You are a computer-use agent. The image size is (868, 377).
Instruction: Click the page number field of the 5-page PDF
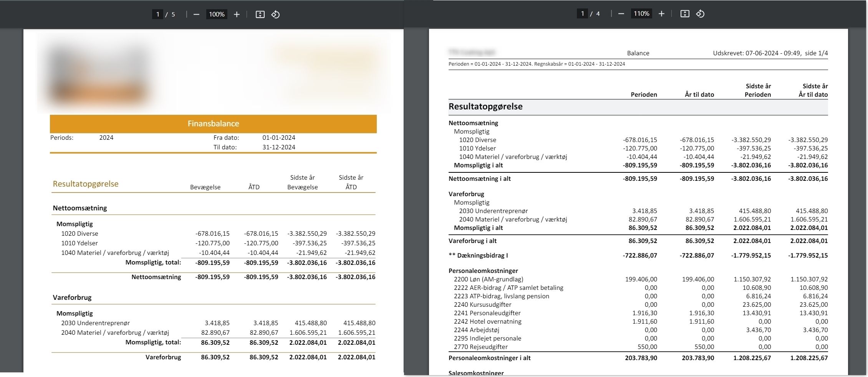[x=157, y=15]
